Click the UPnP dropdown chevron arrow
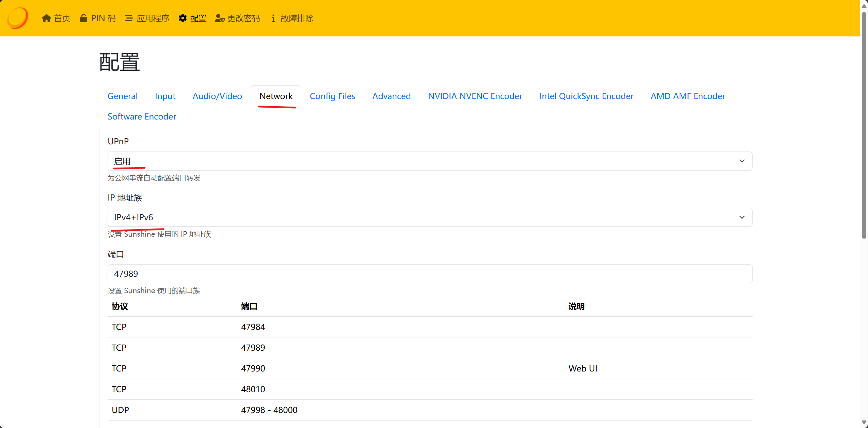Screen dimensions: 868x428 (x=742, y=161)
